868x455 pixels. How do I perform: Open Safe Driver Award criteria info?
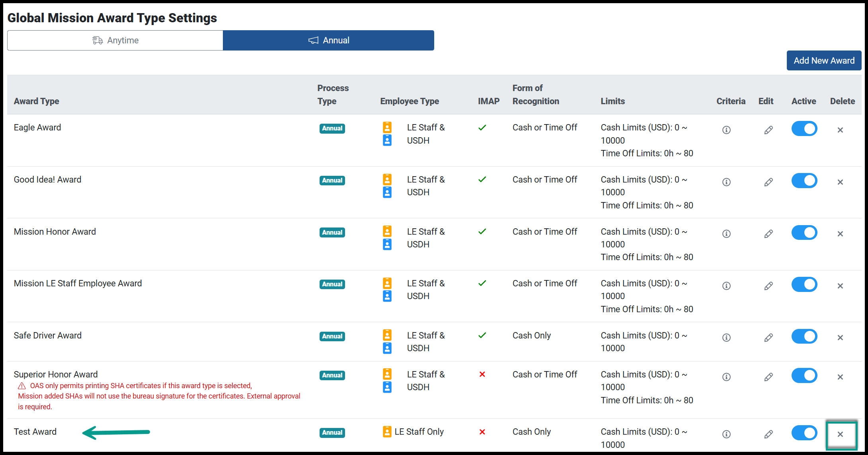click(726, 338)
